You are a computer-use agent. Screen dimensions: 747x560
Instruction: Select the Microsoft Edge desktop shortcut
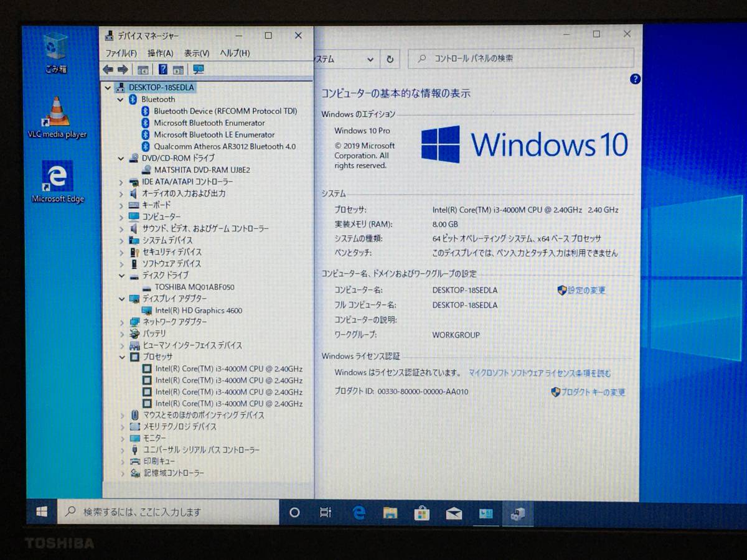click(57, 182)
